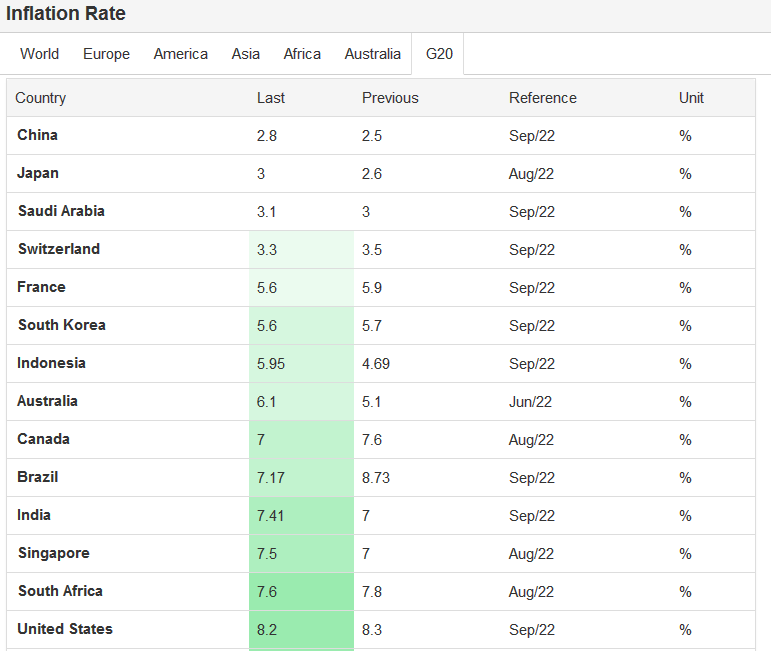771x651 pixels.
Task: Sort by the Previous column header
Action: [390, 98]
